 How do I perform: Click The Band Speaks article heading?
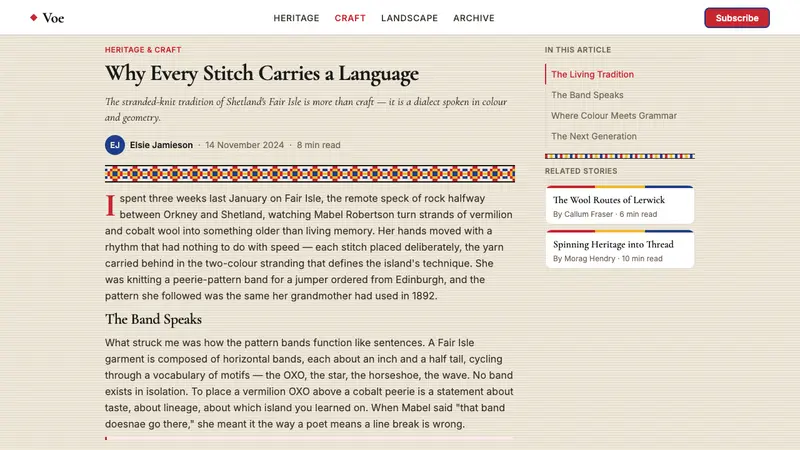click(x=153, y=319)
